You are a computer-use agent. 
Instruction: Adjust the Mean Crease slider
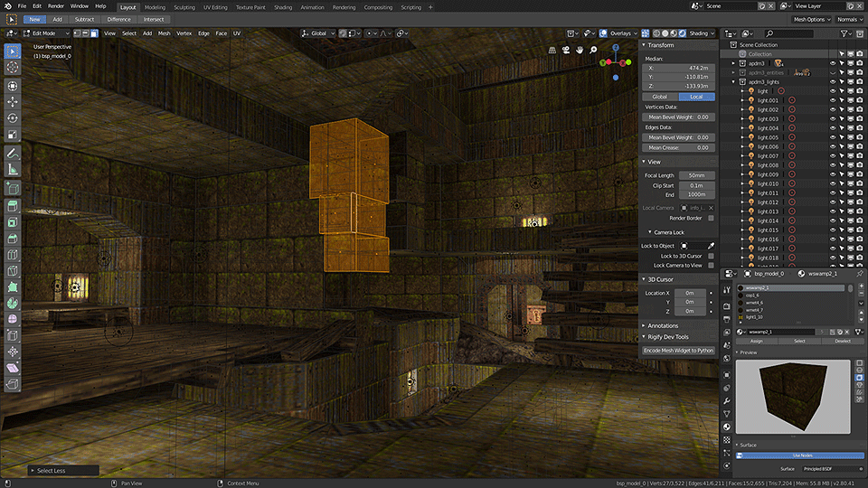(x=679, y=147)
